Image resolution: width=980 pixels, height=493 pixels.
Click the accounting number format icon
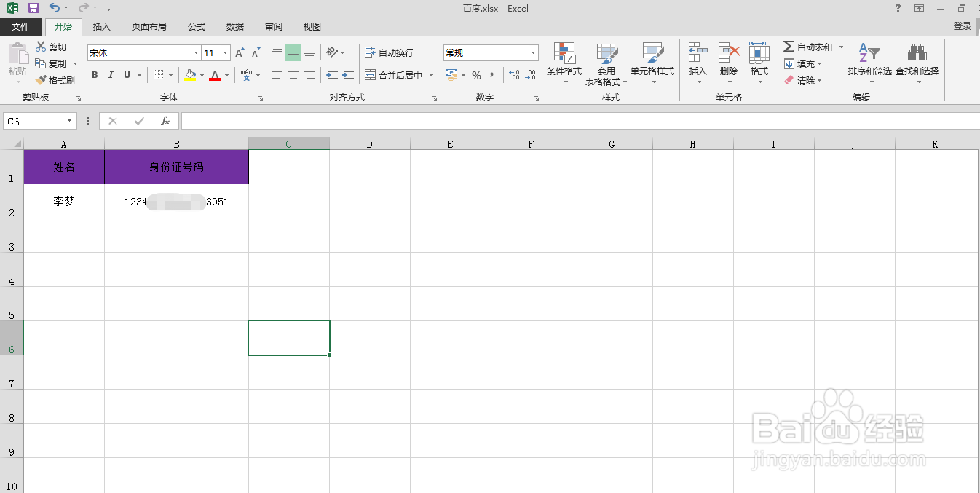[x=451, y=75]
